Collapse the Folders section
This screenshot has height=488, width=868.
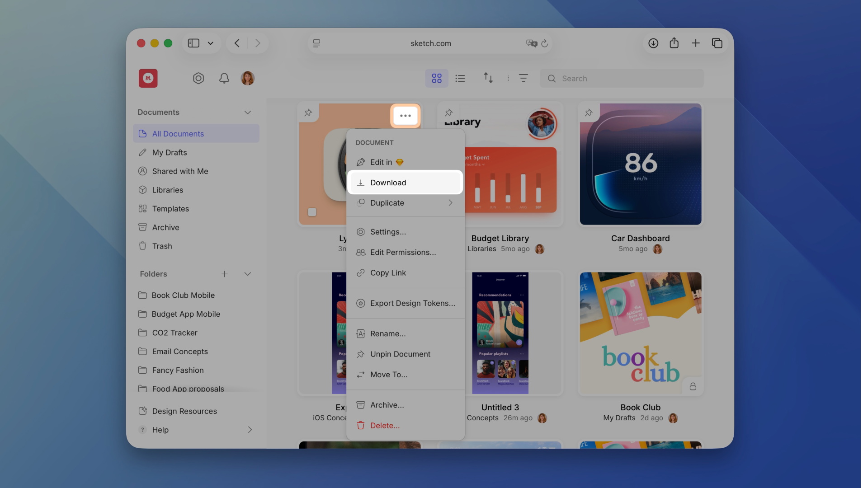[248, 274]
